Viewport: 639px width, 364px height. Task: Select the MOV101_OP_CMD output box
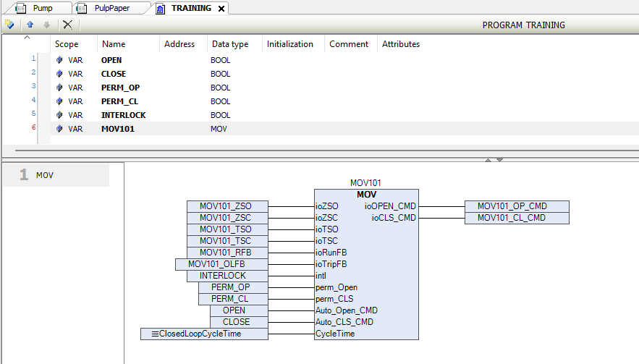tap(517, 206)
